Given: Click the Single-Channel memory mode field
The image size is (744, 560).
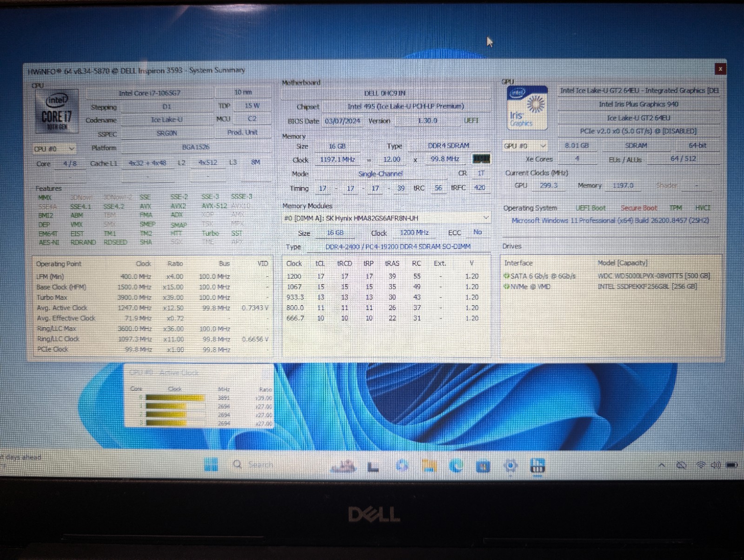Looking at the screenshot, I should click(380, 173).
